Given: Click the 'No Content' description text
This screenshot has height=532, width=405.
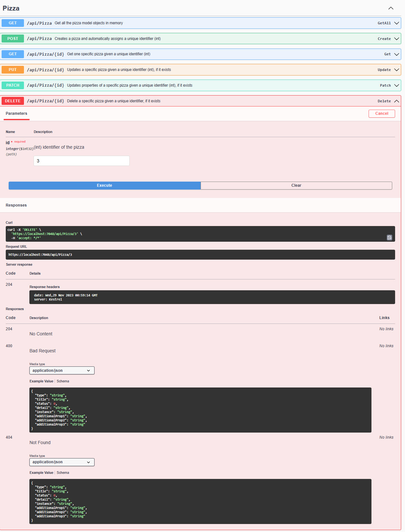Looking at the screenshot, I should [41, 334].
